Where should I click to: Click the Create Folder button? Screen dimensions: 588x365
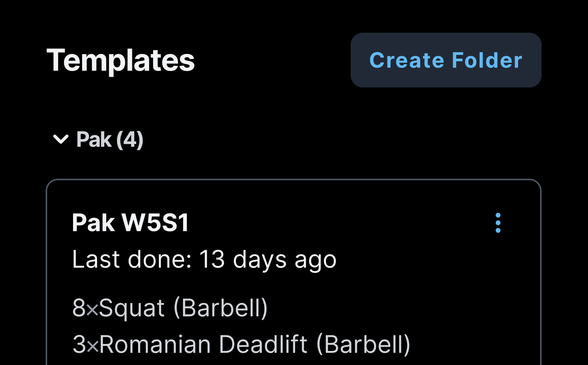click(446, 60)
